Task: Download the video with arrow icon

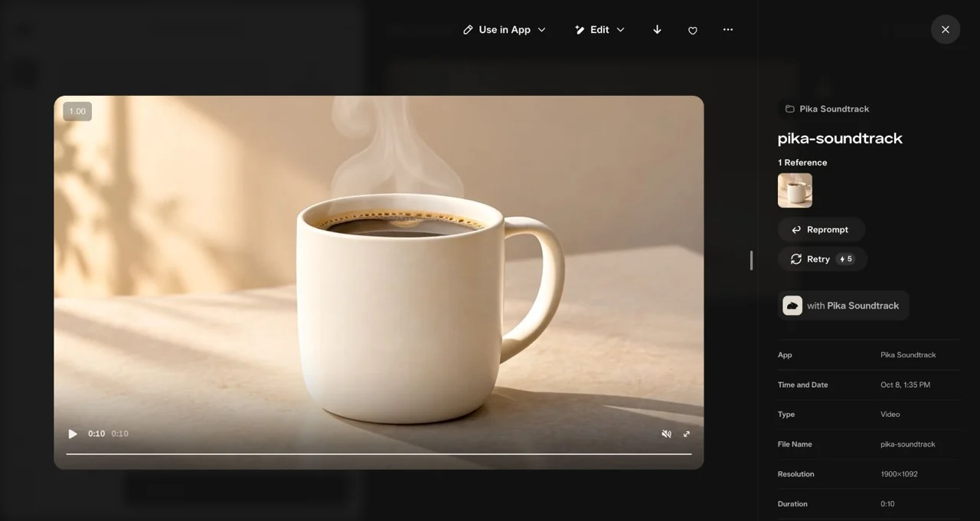Action: tap(657, 30)
